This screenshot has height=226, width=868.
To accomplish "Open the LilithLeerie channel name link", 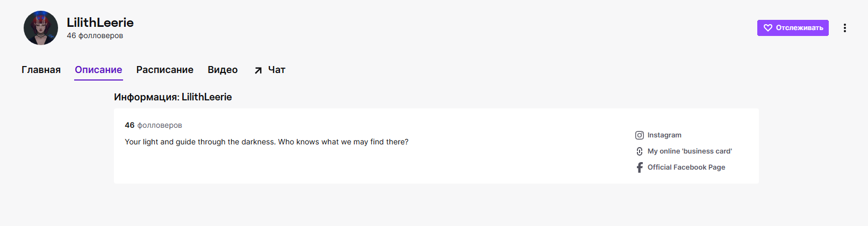I will coord(100,23).
